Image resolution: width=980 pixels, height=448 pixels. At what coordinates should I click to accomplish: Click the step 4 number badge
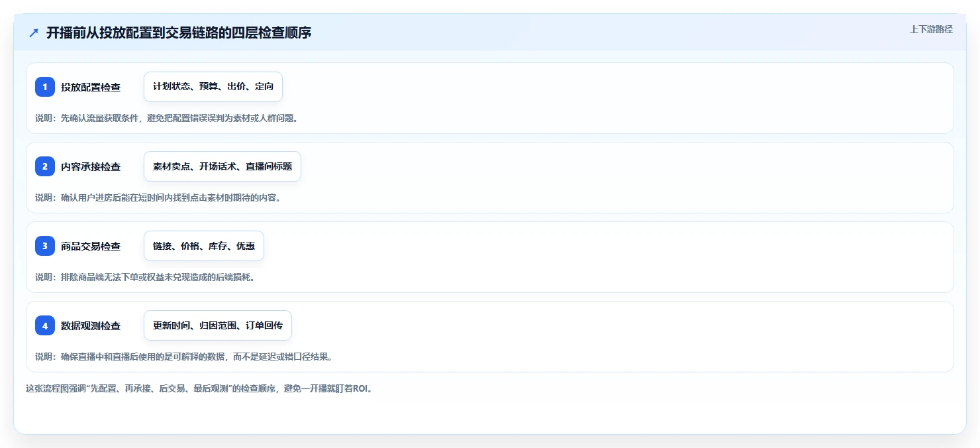pos(45,325)
